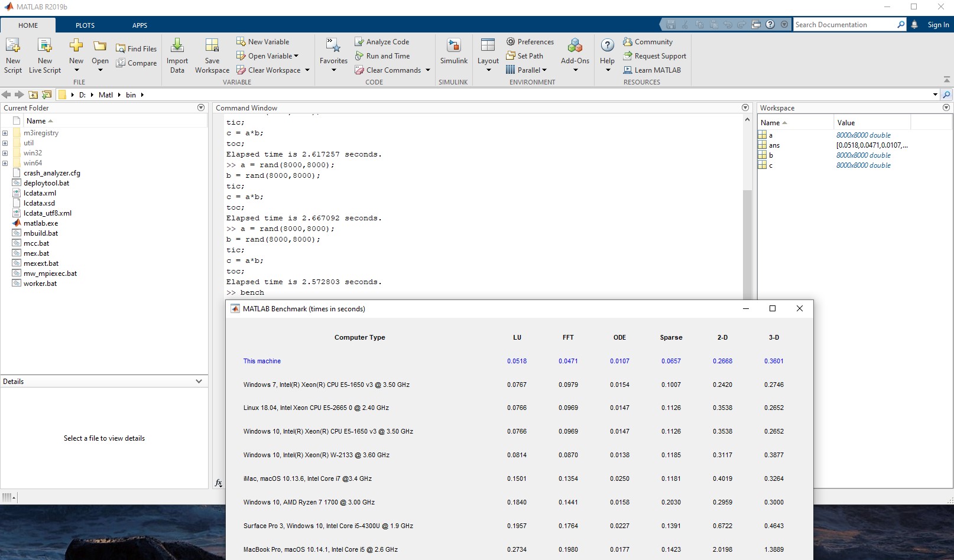Image resolution: width=954 pixels, height=560 pixels.
Task: Click Learn MATLAB
Action: click(652, 70)
